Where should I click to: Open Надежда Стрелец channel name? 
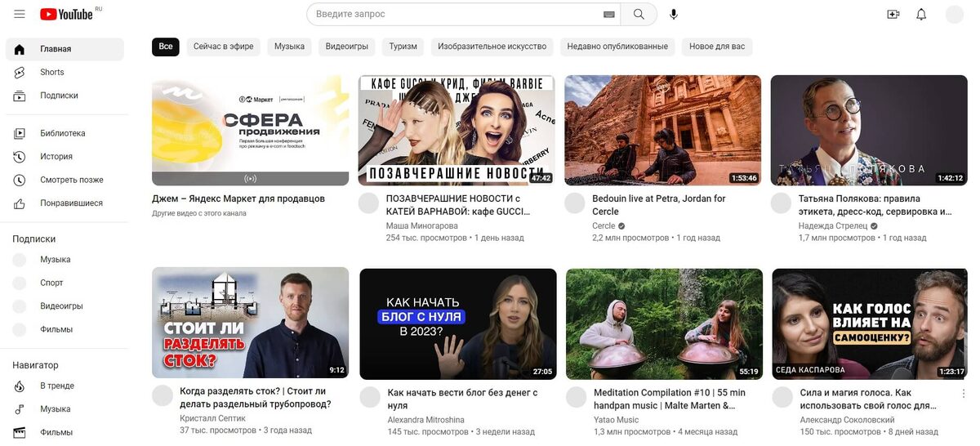click(833, 225)
